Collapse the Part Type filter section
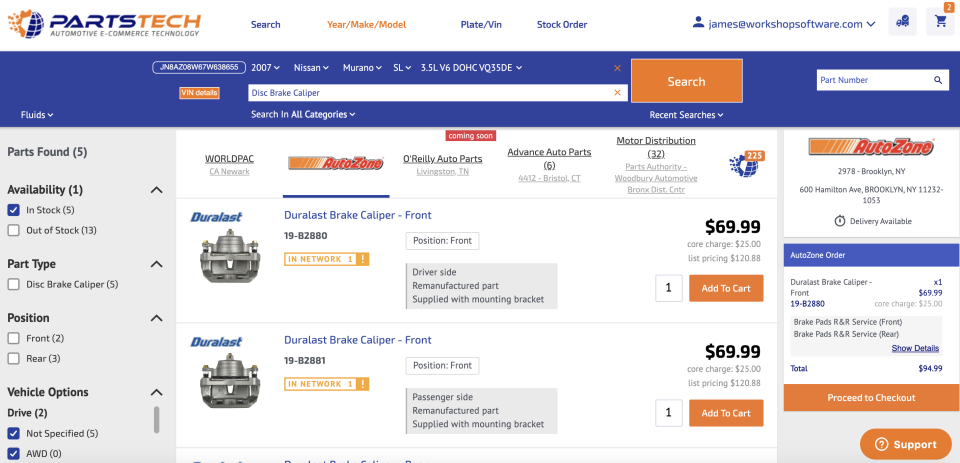960x463 pixels. pyautogui.click(x=156, y=264)
